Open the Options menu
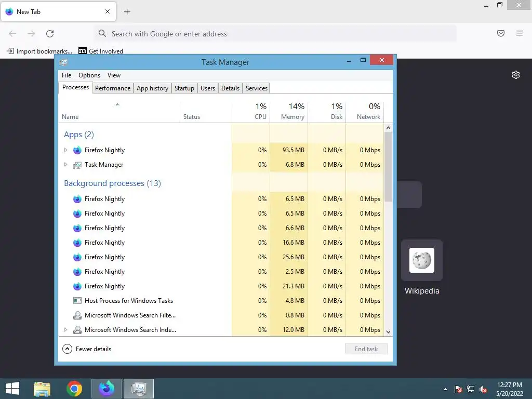The height and width of the screenshot is (399, 532). 89,75
